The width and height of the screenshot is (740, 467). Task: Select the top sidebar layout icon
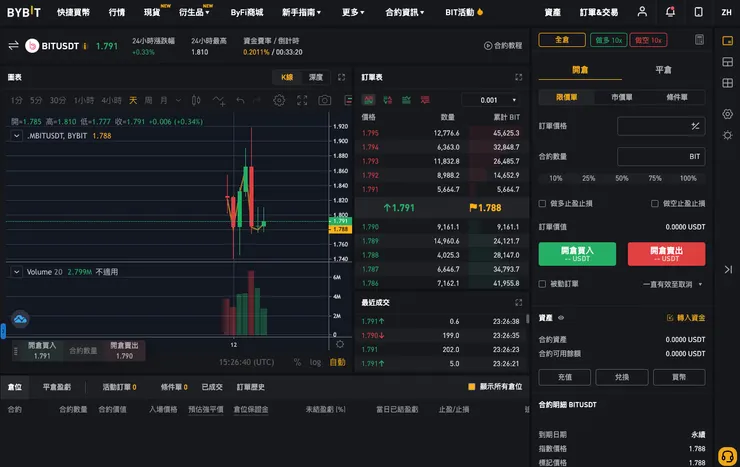click(x=728, y=41)
